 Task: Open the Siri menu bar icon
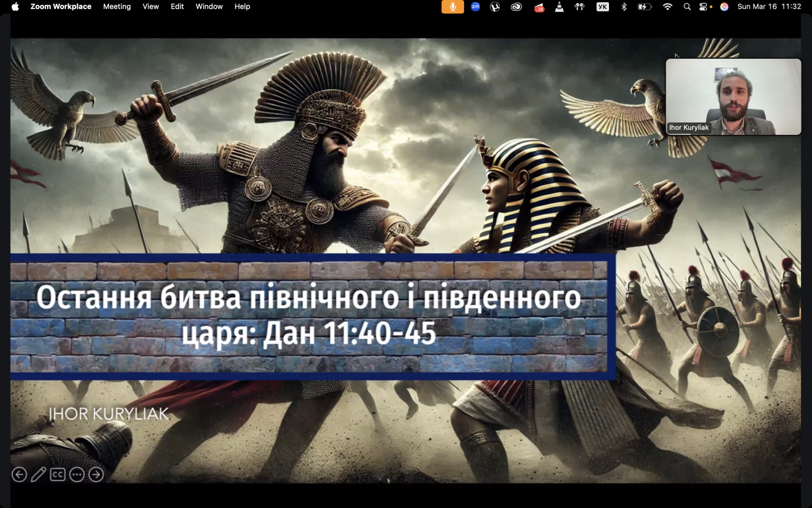point(724,6)
